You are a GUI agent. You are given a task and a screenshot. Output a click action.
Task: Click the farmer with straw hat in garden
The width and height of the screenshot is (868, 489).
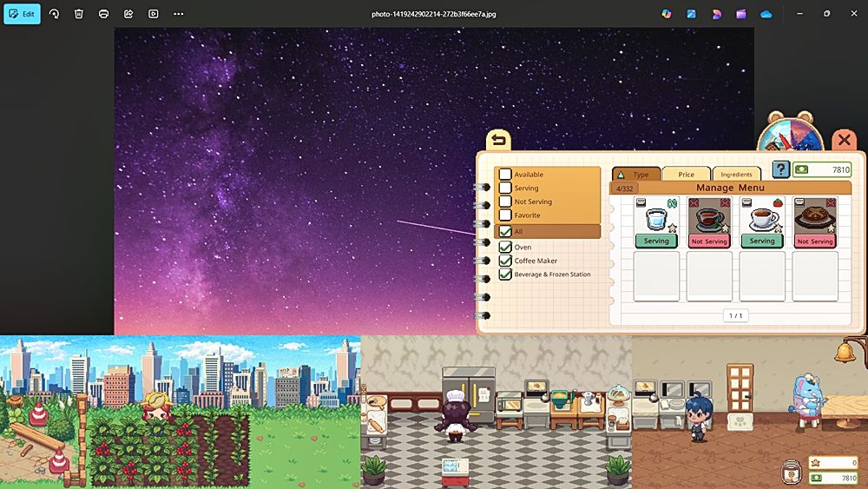pyautogui.click(x=156, y=406)
